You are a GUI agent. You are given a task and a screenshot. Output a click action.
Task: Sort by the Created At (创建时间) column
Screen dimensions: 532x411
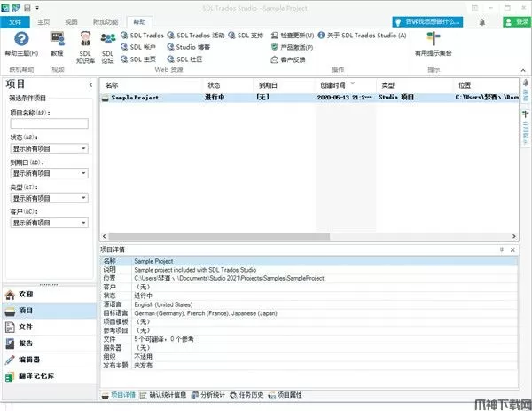point(346,85)
